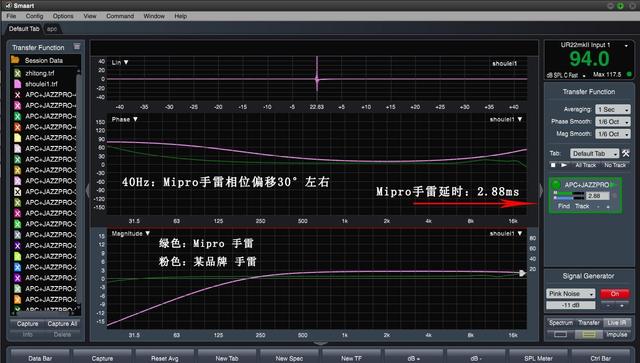This screenshot has height=363, width=640.
Task: Toggle Track on the APC+JAZZPRO engine
Action: click(x=582, y=206)
